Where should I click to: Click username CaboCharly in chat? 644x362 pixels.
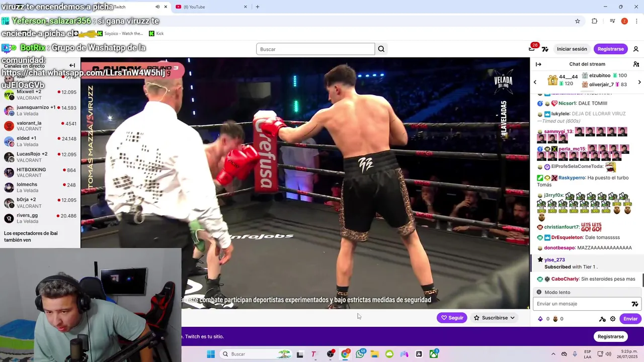coord(565,279)
